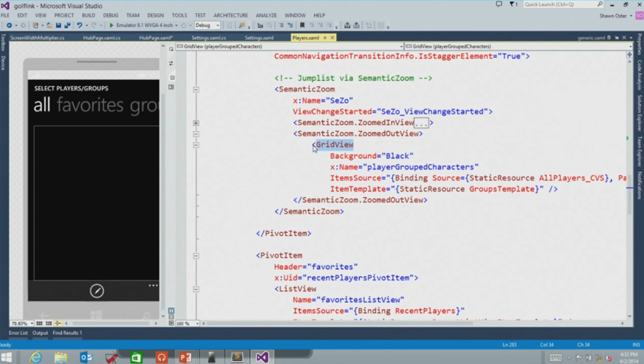644x364 pixels.
Task: Click the Navigate Backward toolbar icon
Action: (x=9, y=25)
